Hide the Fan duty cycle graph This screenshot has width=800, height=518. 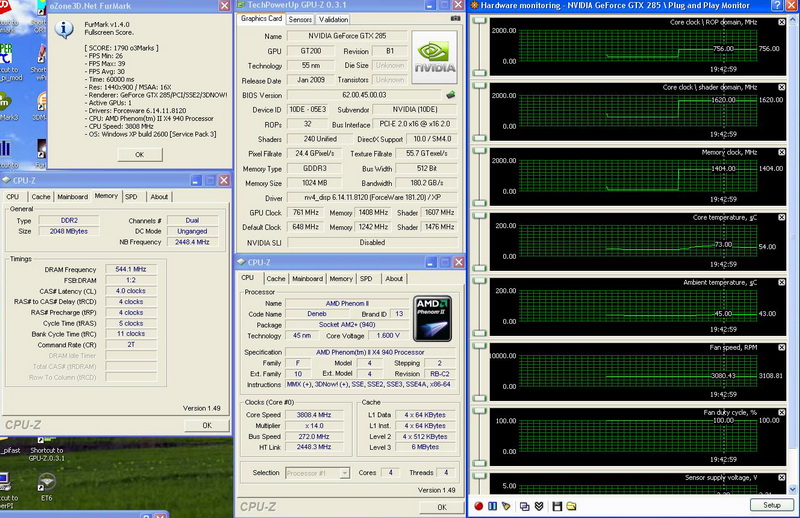point(781,412)
